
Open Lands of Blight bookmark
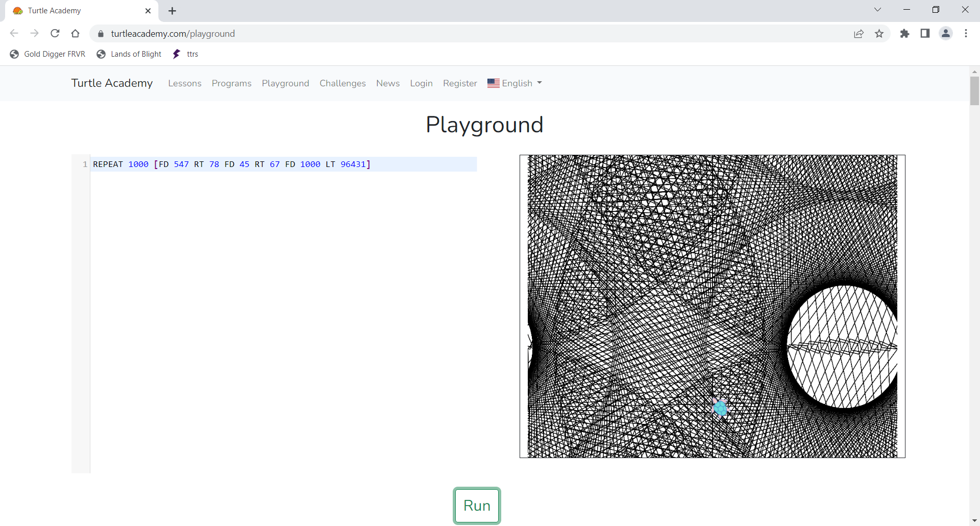coord(129,54)
